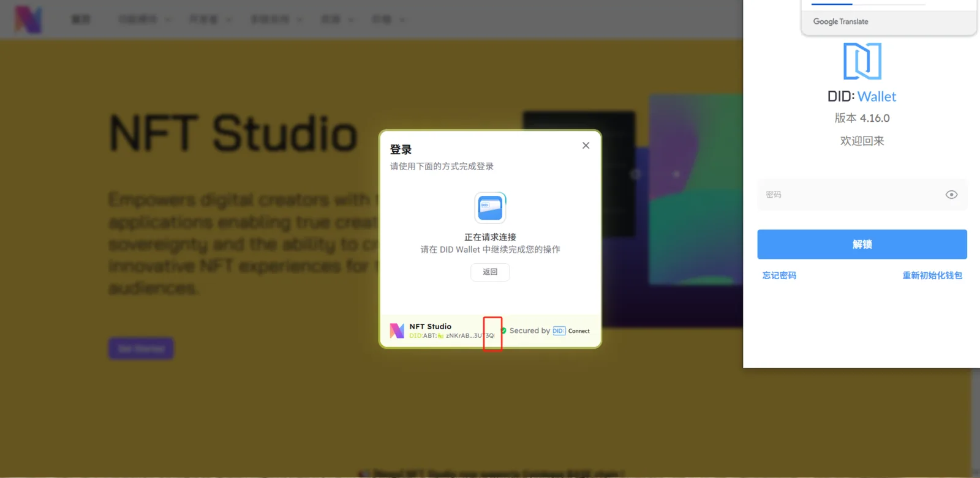Click the Google Translate label

(840, 21)
